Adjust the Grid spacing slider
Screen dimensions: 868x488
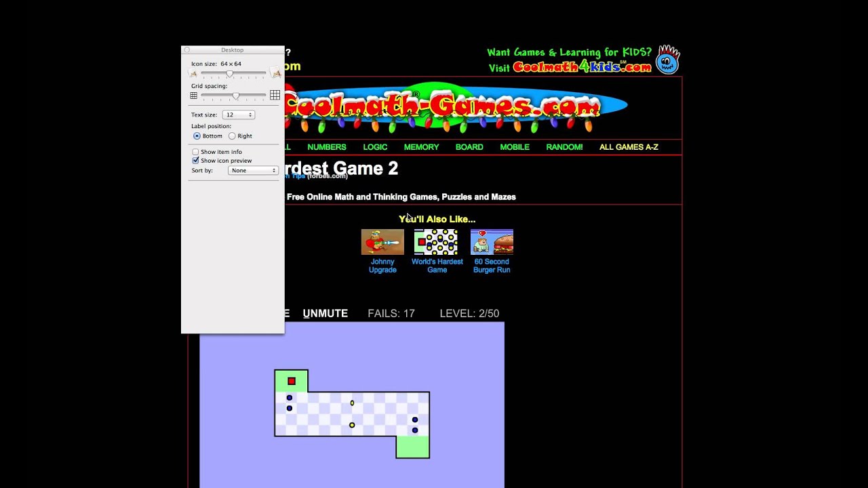tap(236, 96)
